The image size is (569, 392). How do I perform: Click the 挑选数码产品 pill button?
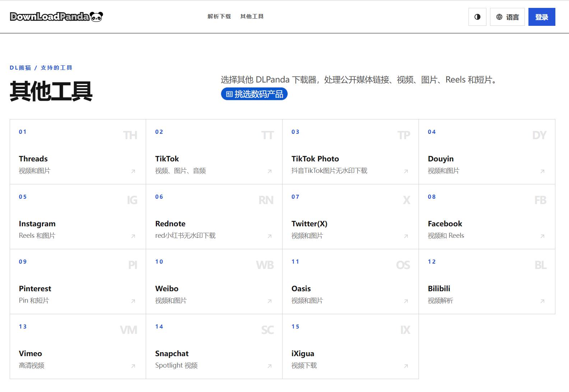point(254,94)
